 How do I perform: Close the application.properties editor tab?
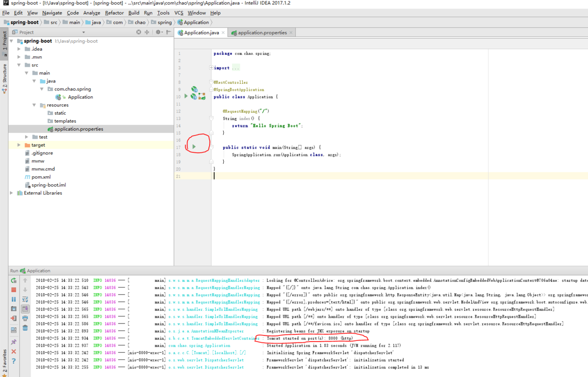(291, 33)
